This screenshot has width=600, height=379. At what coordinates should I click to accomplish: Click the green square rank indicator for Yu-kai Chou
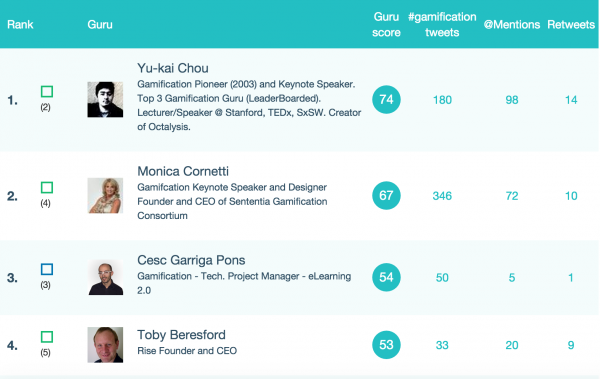click(x=47, y=91)
